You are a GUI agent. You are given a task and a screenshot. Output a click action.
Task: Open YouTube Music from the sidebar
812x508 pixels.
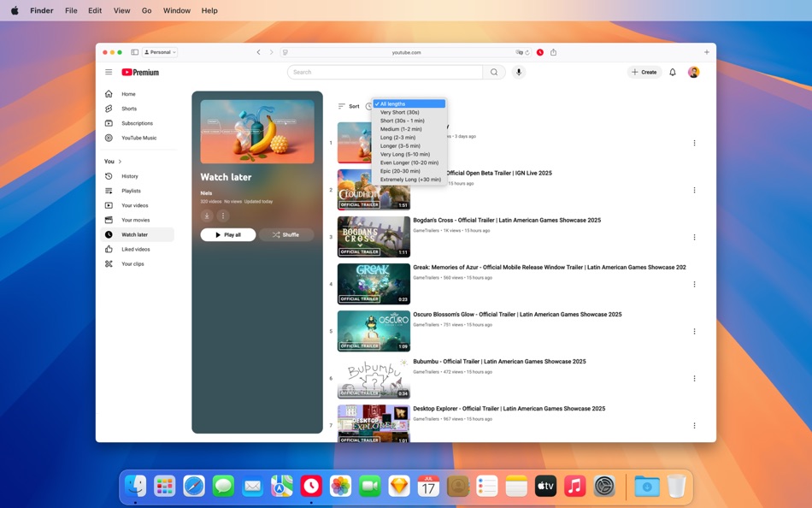tap(138, 138)
